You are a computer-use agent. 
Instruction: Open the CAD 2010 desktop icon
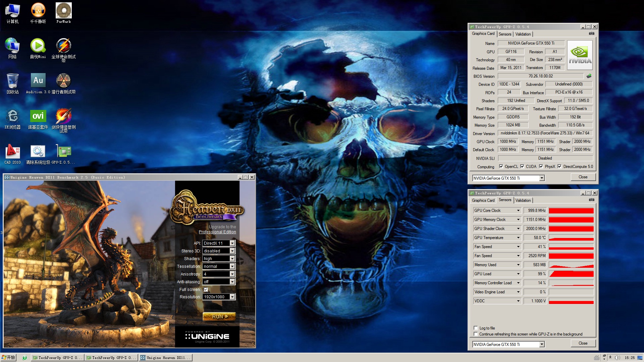point(12,152)
